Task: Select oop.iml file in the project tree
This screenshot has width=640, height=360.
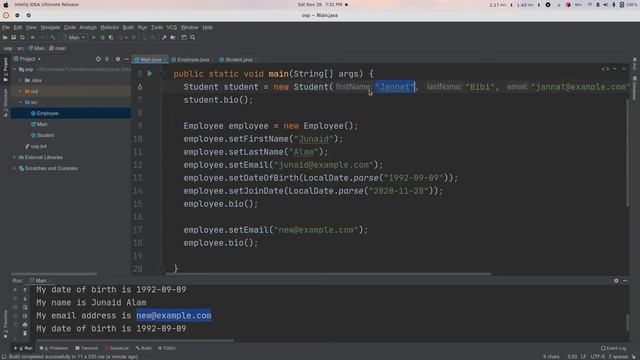Action: [36, 146]
